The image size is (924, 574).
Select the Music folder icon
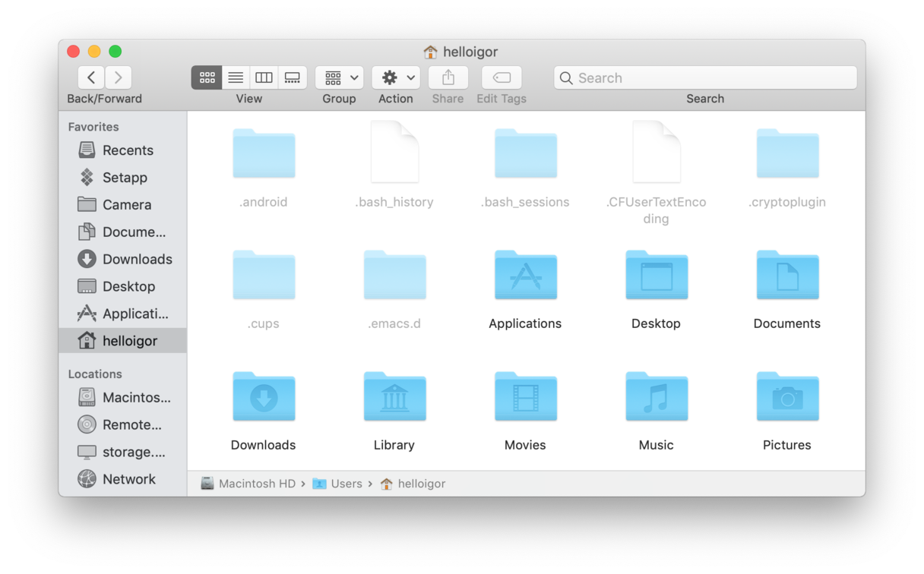(656, 397)
